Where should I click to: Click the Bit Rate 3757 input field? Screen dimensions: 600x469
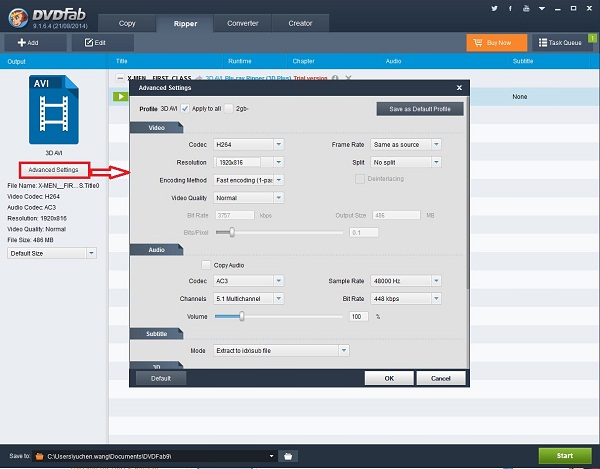pyautogui.click(x=235, y=215)
